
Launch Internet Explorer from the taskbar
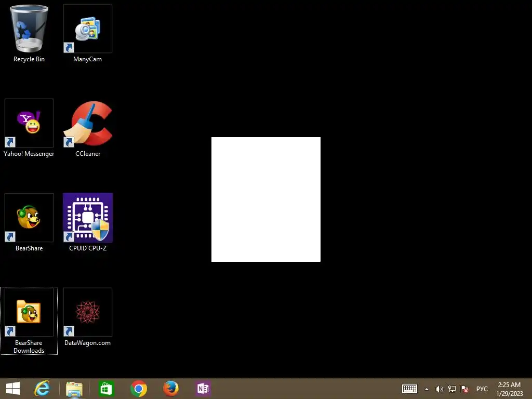[x=42, y=389]
